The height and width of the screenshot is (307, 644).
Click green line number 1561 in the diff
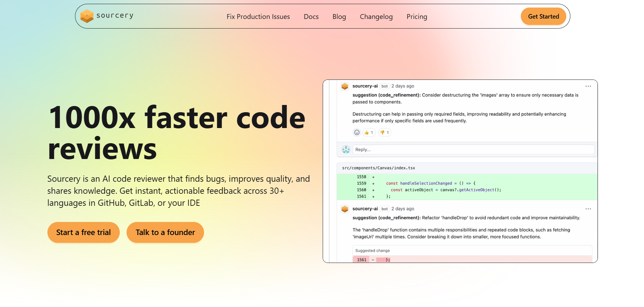pyautogui.click(x=362, y=197)
